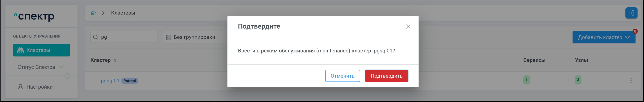This screenshot has height=102, width=644.
Task: Click the green services count badge 1
Action: coord(526,80)
